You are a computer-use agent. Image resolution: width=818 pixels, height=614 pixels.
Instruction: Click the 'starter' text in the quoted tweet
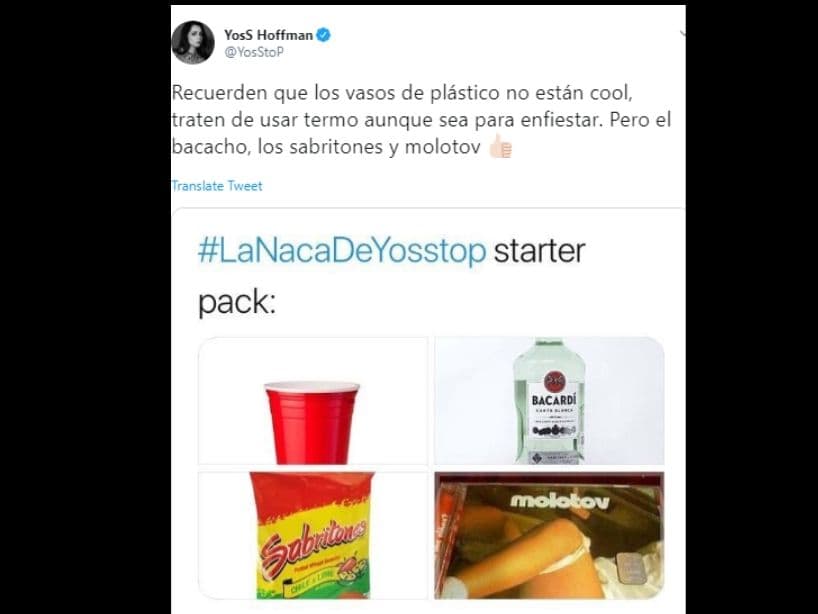[x=539, y=251]
